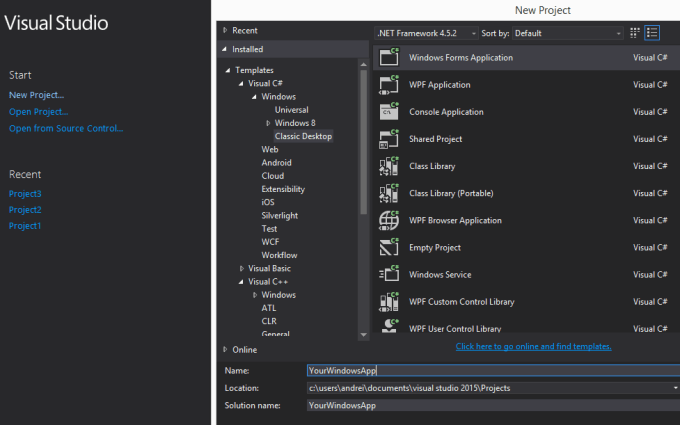Viewport: 680px width, 425px height.
Task: Select the Console Application template name
Action: (446, 112)
